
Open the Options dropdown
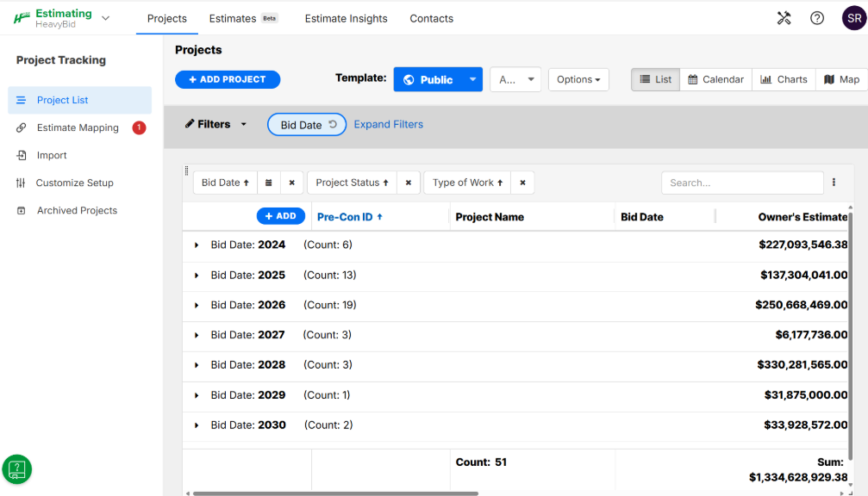click(x=578, y=79)
